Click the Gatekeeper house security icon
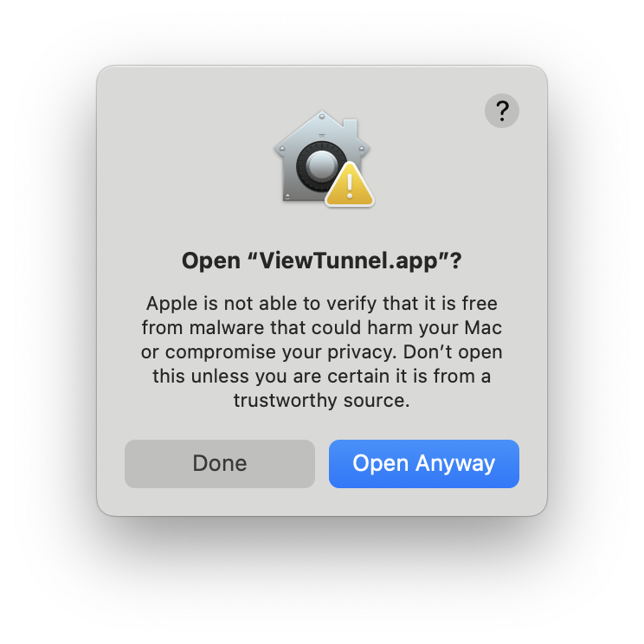 (x=324, y=158)
